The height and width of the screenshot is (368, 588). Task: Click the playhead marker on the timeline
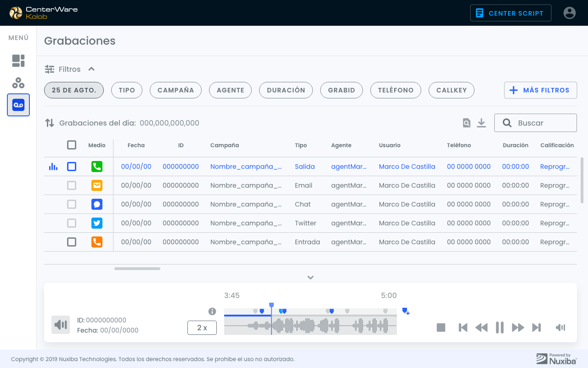271,305
